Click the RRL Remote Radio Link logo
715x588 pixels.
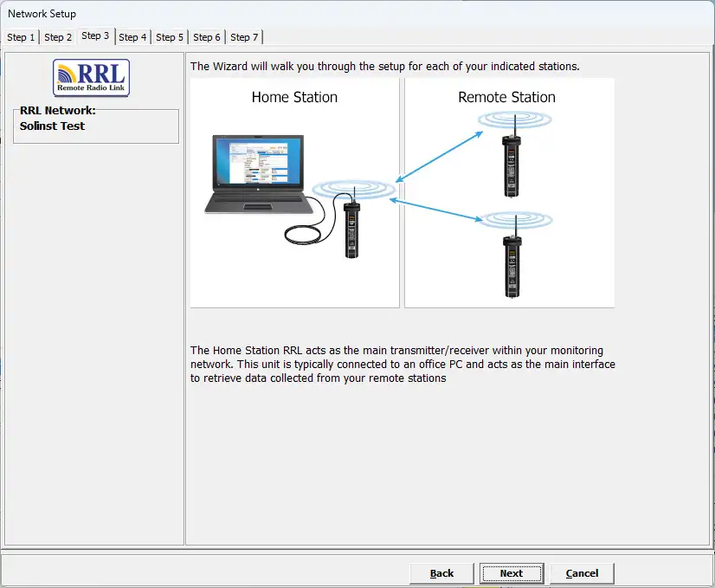tap(91, 78)
